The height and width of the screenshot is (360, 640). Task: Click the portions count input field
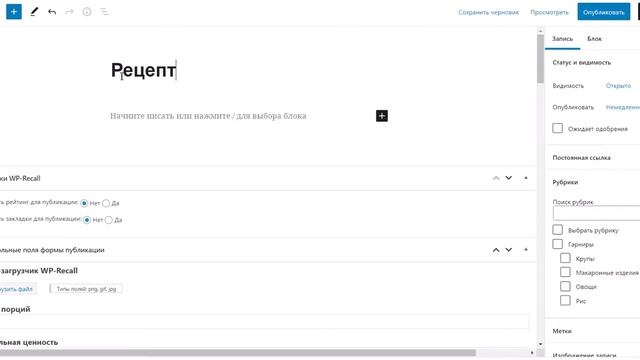[264, 322]
